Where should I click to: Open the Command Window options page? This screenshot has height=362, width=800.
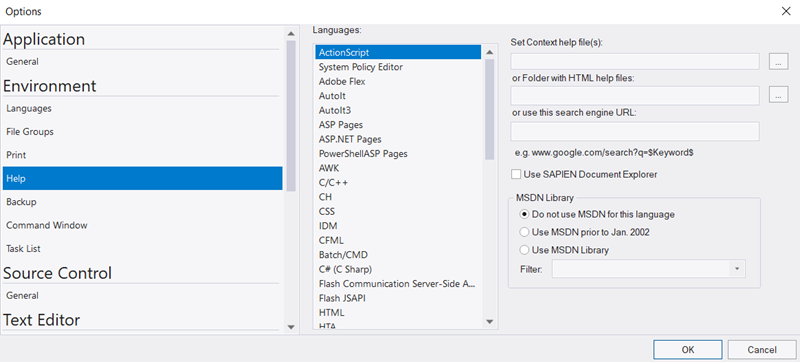(x=142, y=225)
